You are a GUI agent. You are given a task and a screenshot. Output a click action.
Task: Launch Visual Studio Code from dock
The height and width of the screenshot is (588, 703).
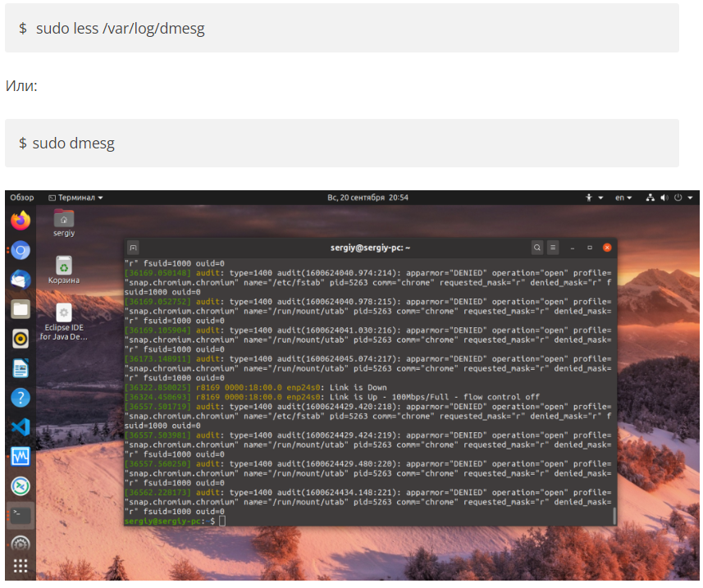tap(21, 427)
